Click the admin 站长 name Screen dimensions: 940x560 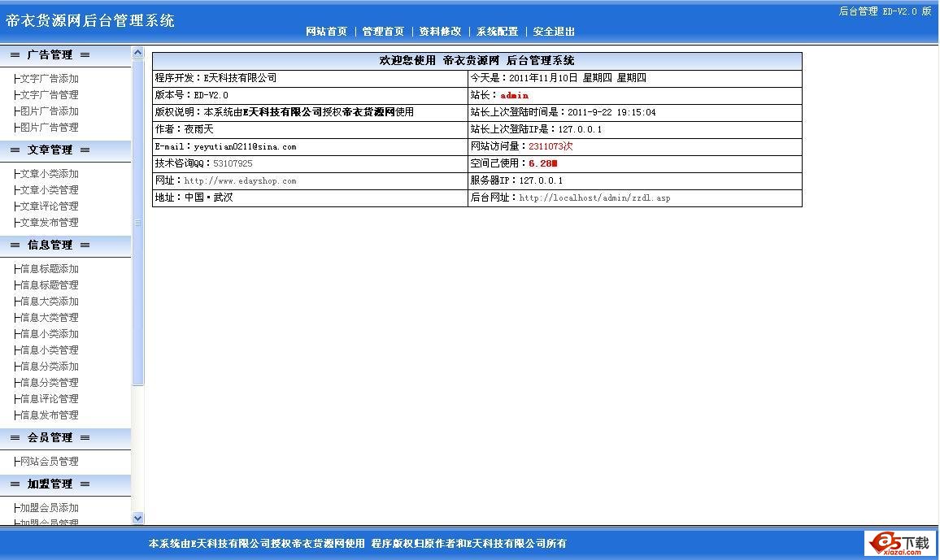point(515,95)
